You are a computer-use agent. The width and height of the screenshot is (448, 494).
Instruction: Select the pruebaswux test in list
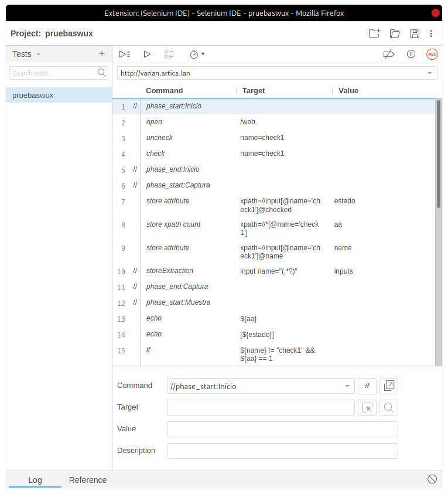click(x=59, y=95)
